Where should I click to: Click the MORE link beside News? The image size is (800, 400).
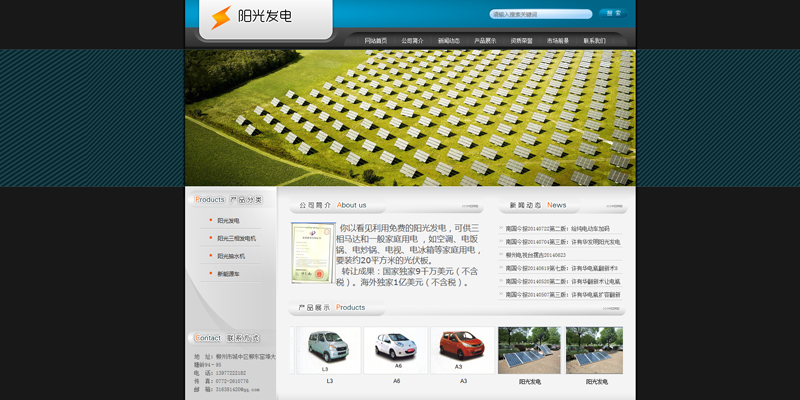[x=609, y=206]
